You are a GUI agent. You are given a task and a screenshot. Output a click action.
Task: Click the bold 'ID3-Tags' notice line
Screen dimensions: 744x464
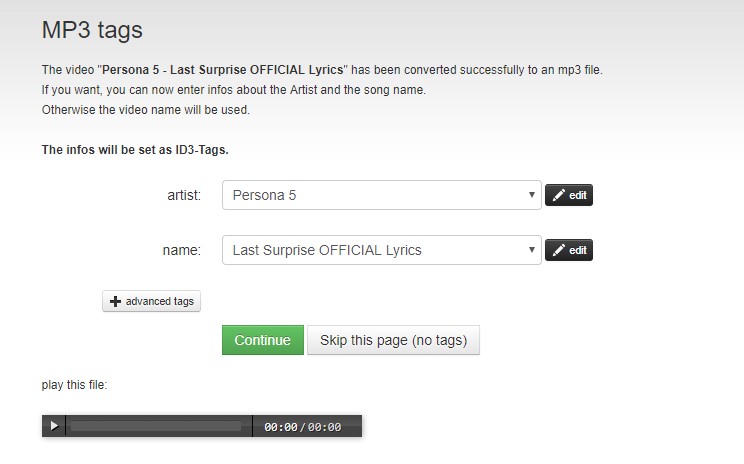135,150
